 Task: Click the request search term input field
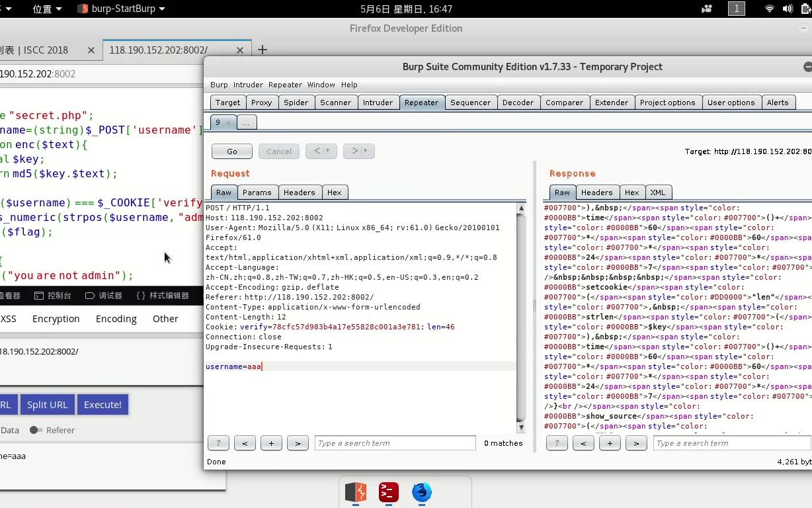395,443
